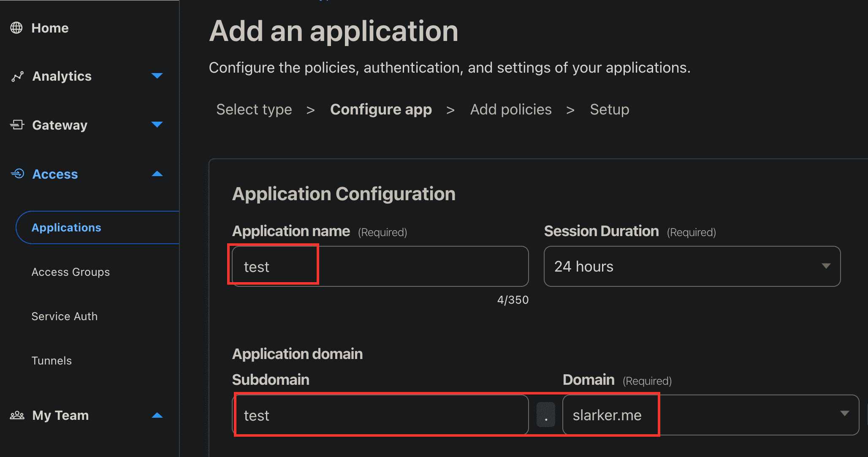The height and width of the screenshot is (457, 868).
Task: Go to Access Groups
Action: coord(71,272)
